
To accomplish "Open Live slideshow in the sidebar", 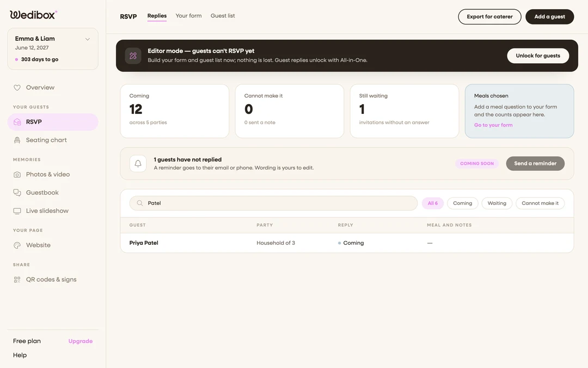I will click(53, 211).
